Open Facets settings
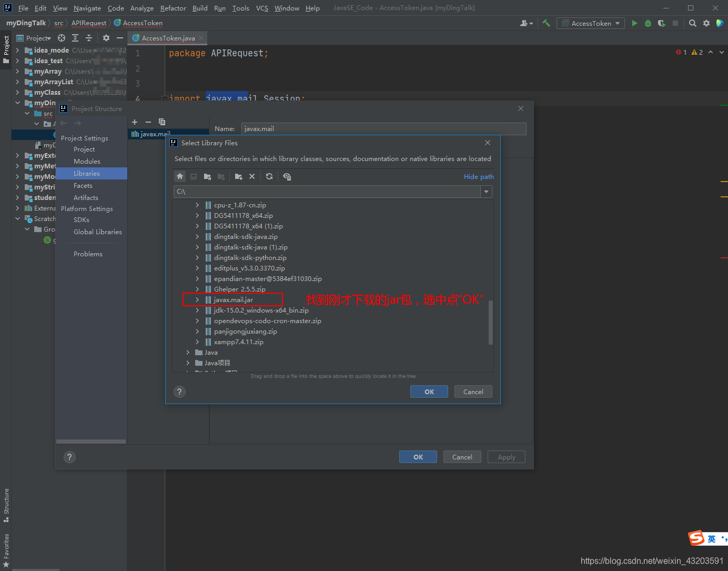The height and width of the screenshot is (571, 728). 83,186
